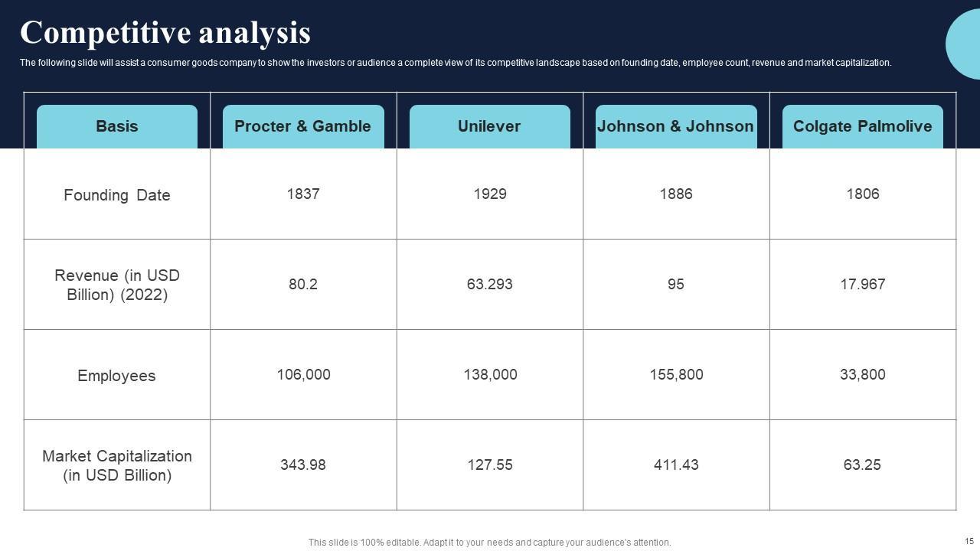
Task: Click Colgate Palmolive market cap 63.25
Action: (862, 465)
